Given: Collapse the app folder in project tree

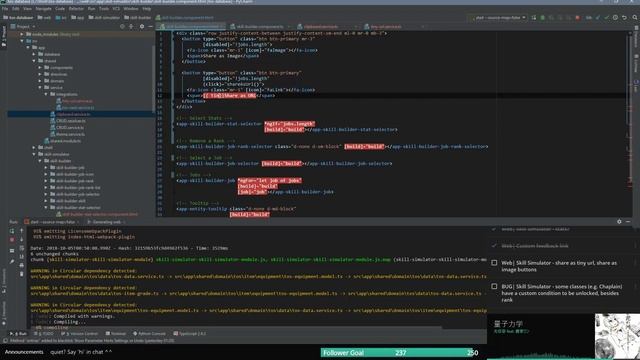Looking at the screenshot, I should coord(28,47).
